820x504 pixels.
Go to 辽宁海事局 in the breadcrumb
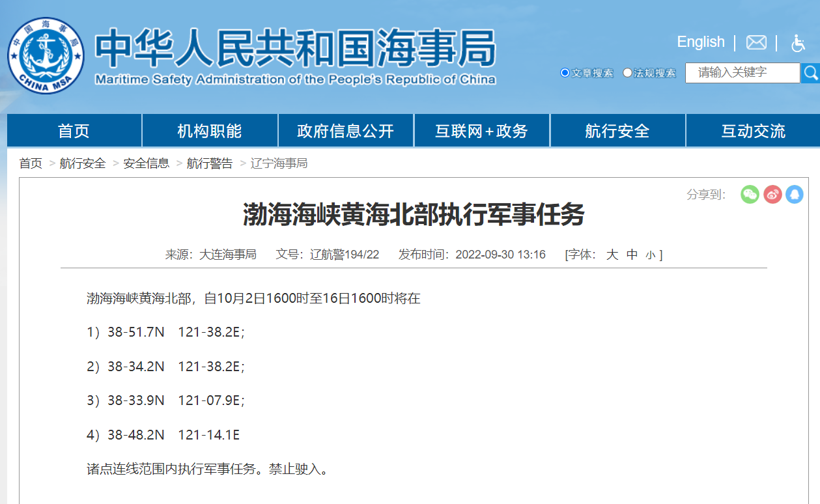279,163
